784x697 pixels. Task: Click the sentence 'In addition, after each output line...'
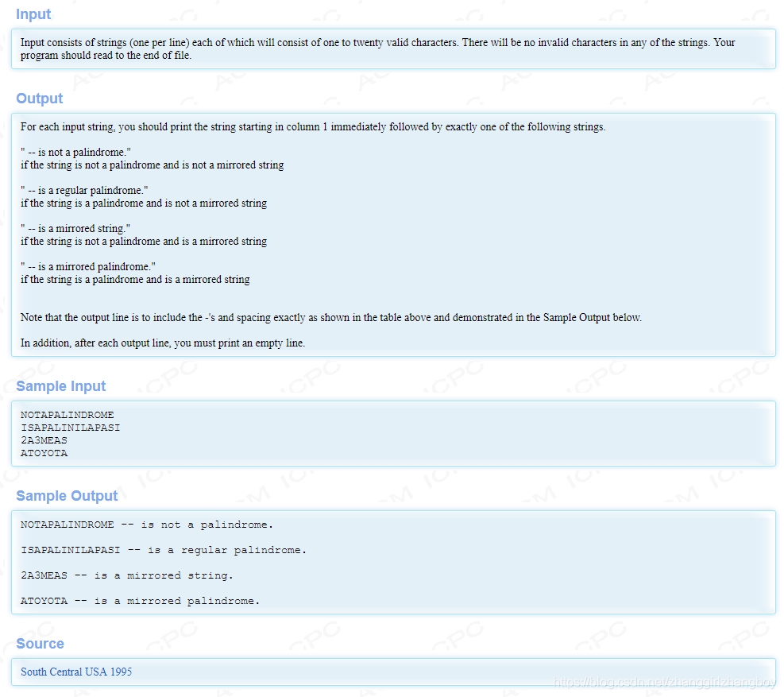click(x=163, y=343)
